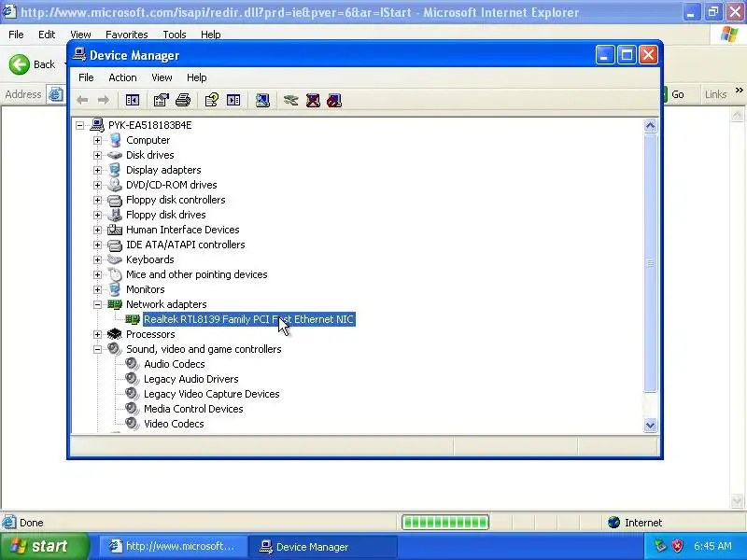Select the Processors chip icon

pyautogui.click(x=114, y=334)
